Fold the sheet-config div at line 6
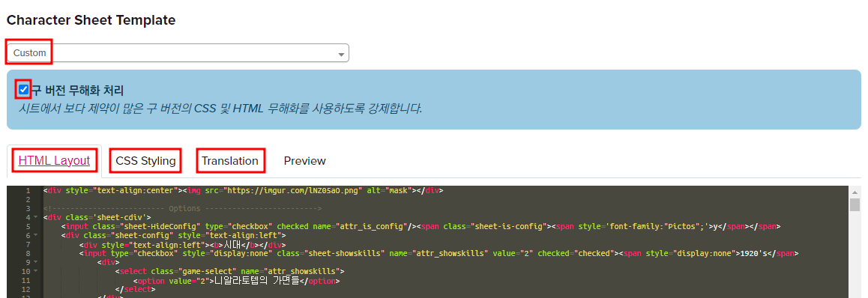 [x=35, y=235]
